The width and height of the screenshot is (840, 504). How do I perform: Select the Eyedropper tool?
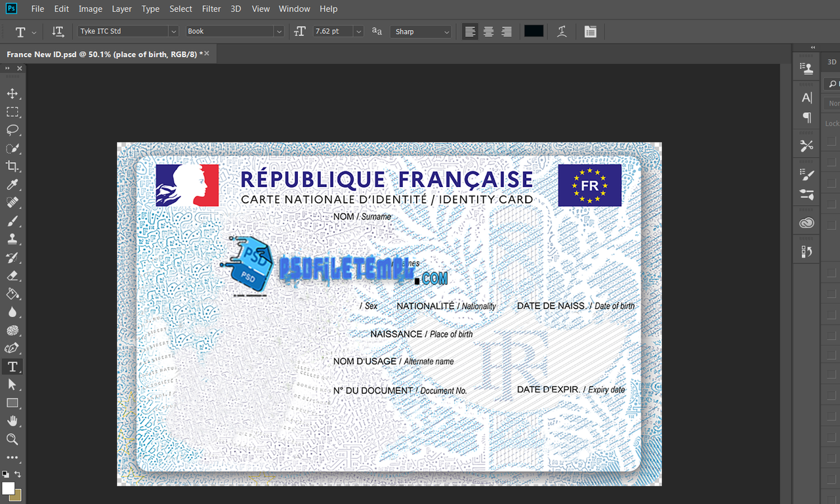pyautogui.click(x=12, y=185)
